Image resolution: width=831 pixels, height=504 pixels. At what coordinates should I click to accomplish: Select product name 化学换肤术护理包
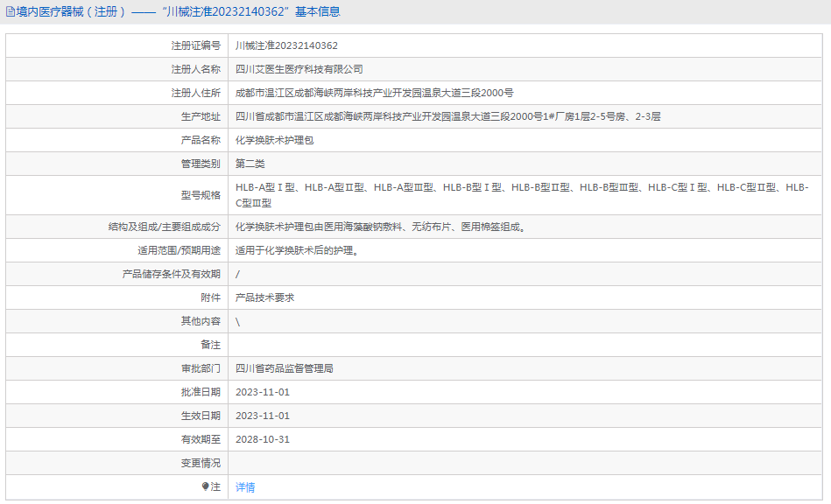(275, 140)
